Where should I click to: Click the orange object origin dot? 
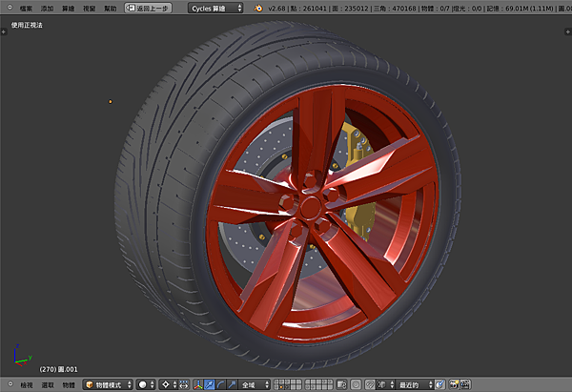[x=111, y=101]
